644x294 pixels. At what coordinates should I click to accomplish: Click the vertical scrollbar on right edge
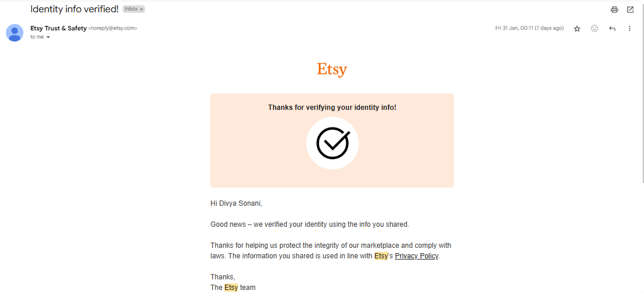point(642,91)
